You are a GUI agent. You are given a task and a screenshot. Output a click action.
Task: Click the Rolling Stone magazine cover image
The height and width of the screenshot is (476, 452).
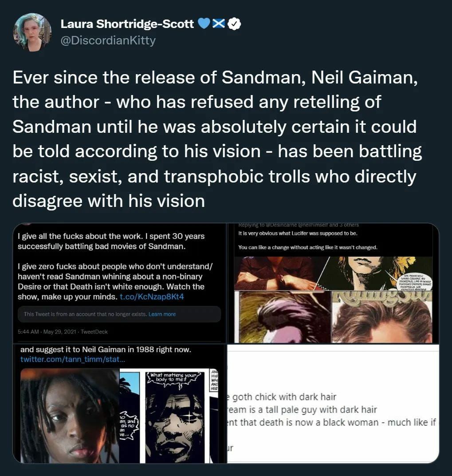pos(382,317)
